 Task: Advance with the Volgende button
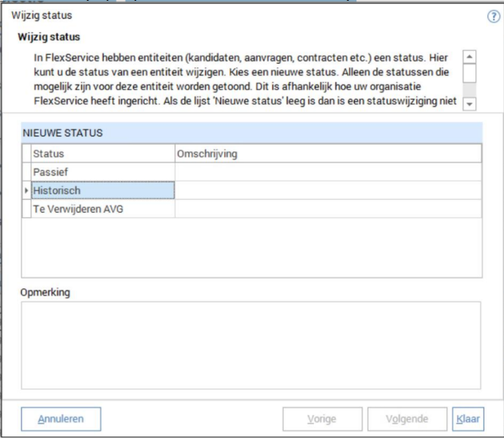[407, 418]
